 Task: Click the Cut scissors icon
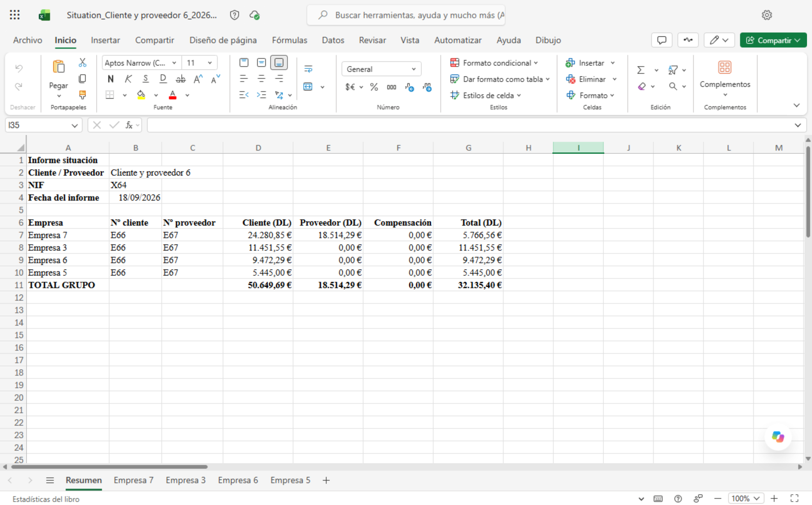point(82,62)
